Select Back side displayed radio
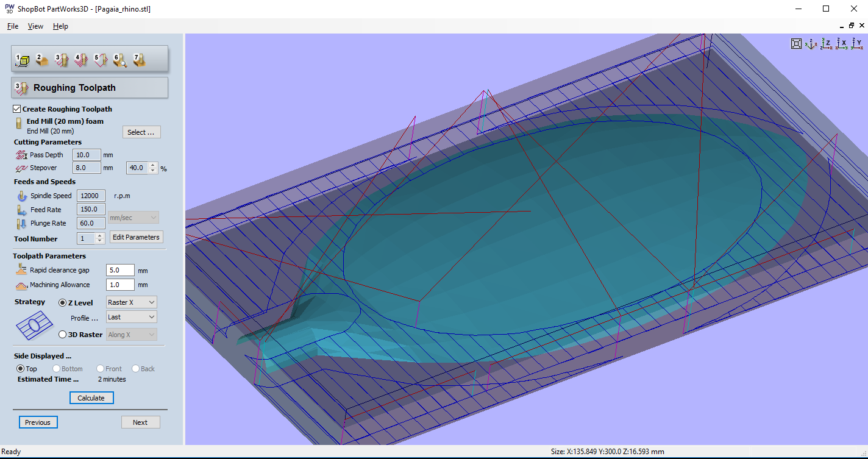Image resolution: width=868 pixels, height=459 pixels. point(135,369)
